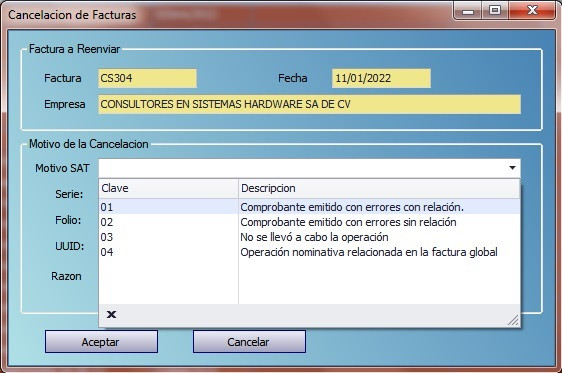Click the Motivo SAT label
This screenshot has width=562, height=373.
[62, 168]
